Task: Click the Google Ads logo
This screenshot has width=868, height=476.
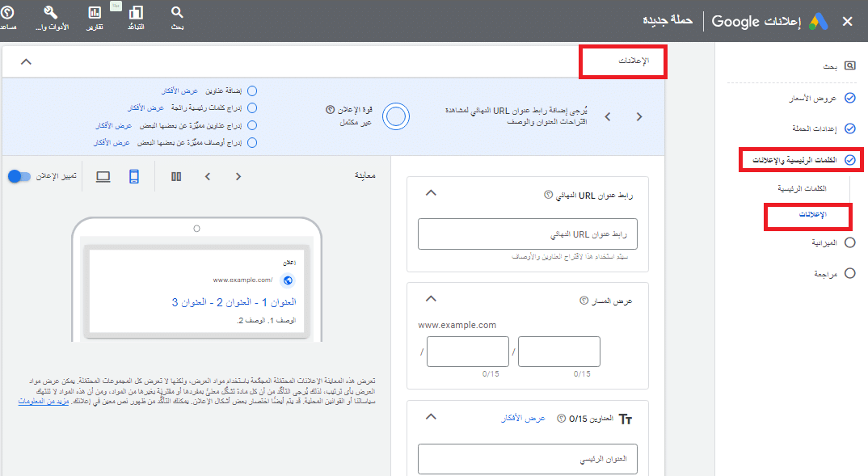Action: 819,22
